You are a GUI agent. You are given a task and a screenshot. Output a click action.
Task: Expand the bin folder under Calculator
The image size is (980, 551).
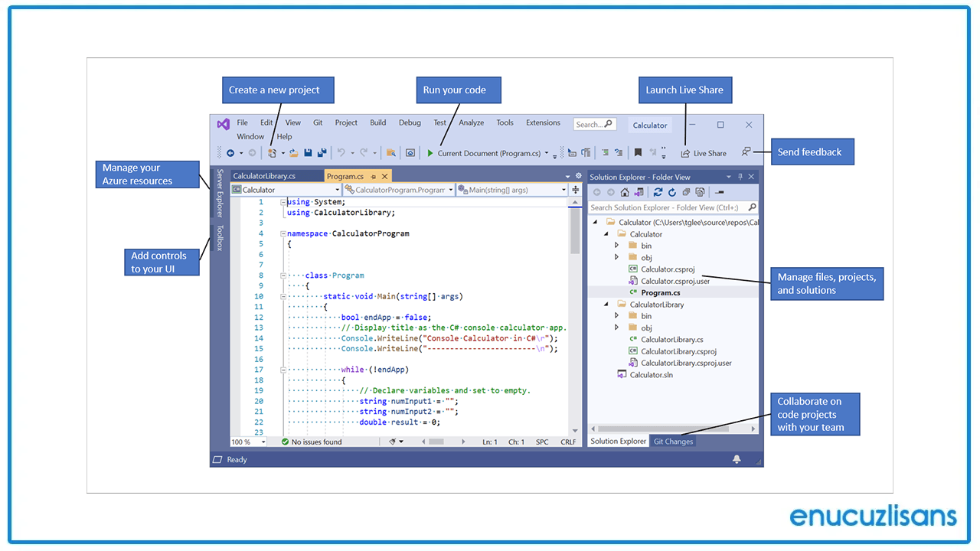coord(617,246)
